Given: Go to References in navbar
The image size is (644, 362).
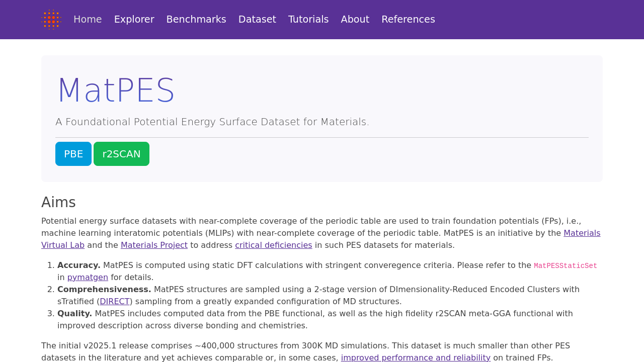Looking at the screenshot, I should [x=408, y=20].
